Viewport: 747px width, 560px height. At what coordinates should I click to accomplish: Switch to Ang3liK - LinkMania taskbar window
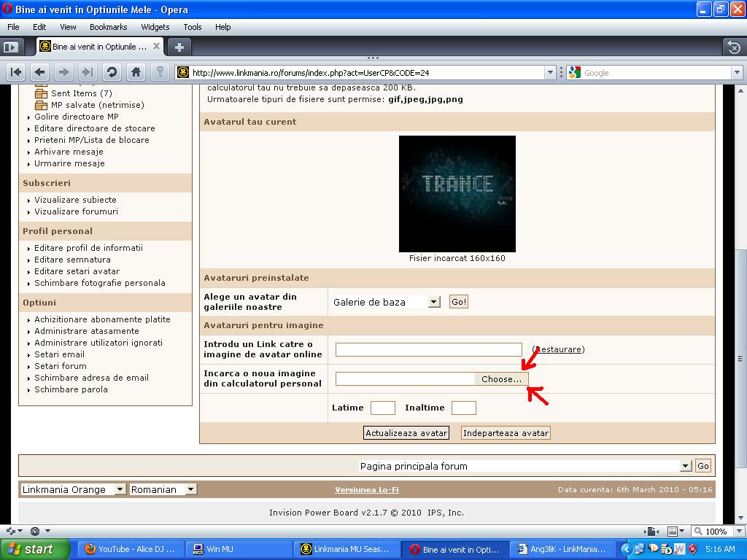point(562,549)
